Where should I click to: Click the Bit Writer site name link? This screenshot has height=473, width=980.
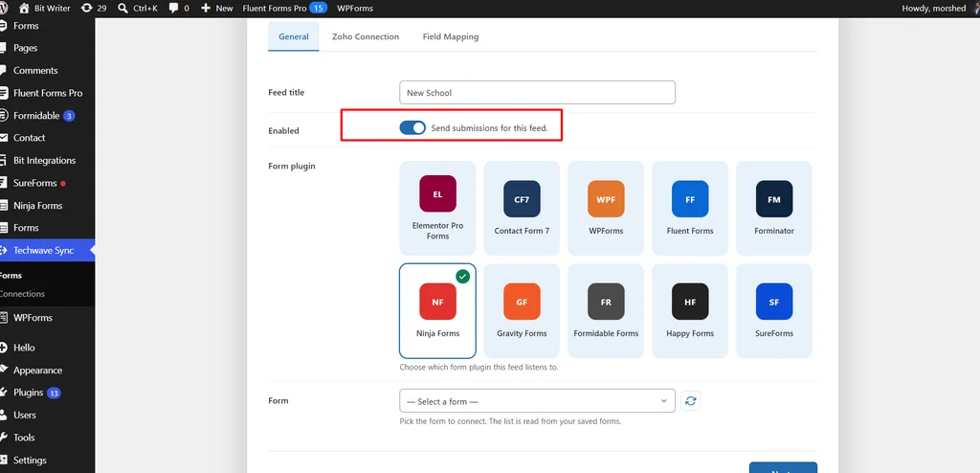click(x=53, y=8)
